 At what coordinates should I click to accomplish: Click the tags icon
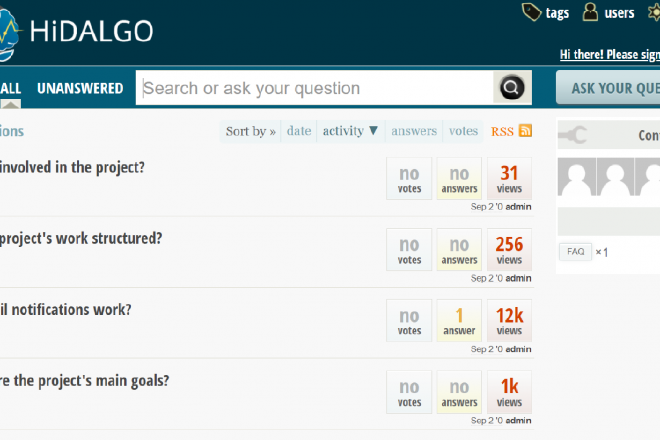533,12
